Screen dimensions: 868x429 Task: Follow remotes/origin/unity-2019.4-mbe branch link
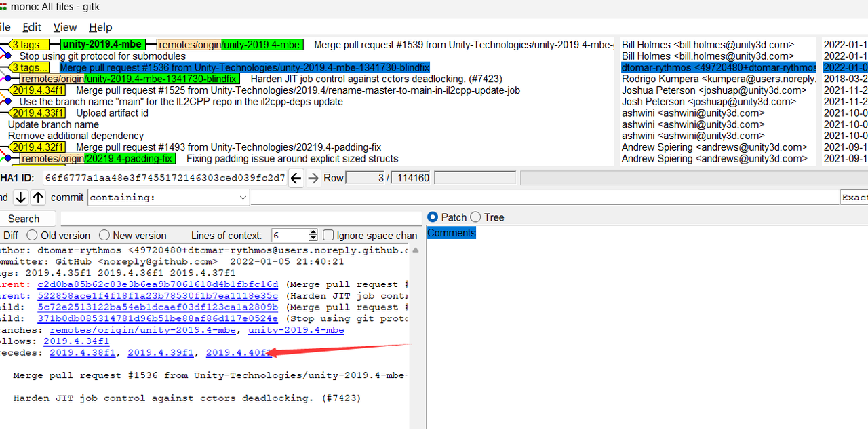[x=143, y=330]
